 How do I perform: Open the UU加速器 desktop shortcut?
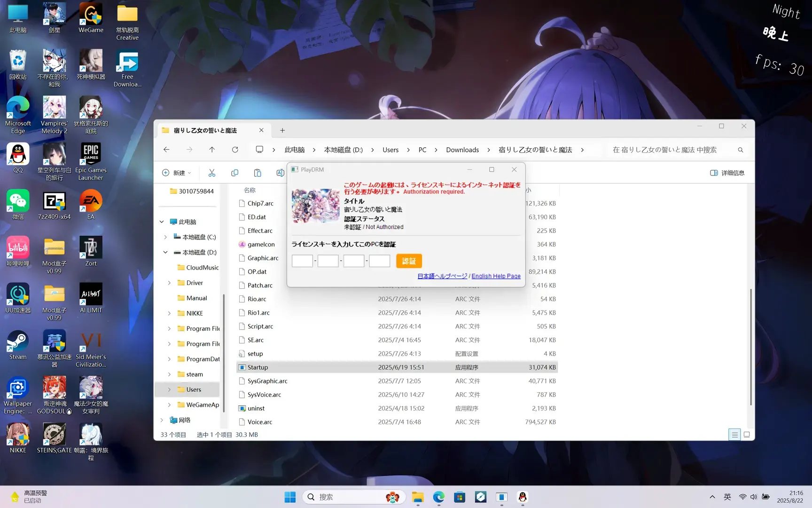pos(18,298)
